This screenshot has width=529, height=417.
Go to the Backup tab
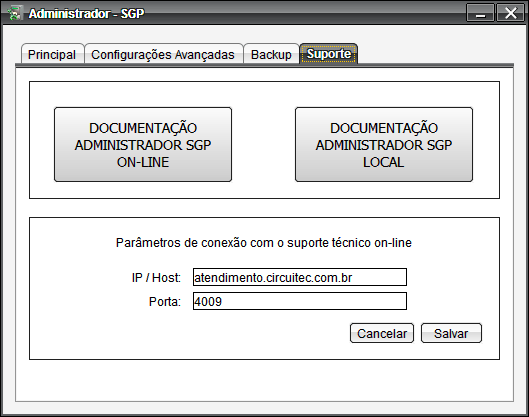(271, 54)
